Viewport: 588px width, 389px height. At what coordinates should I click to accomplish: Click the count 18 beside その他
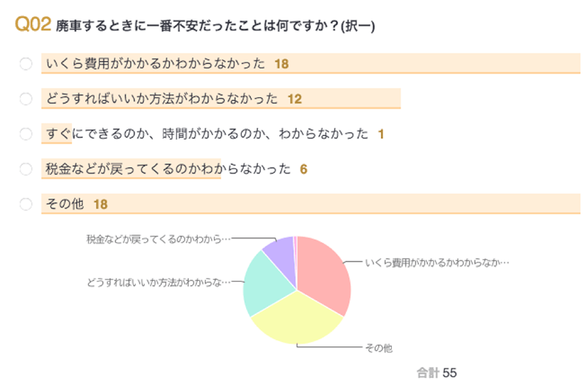(101, 204)
